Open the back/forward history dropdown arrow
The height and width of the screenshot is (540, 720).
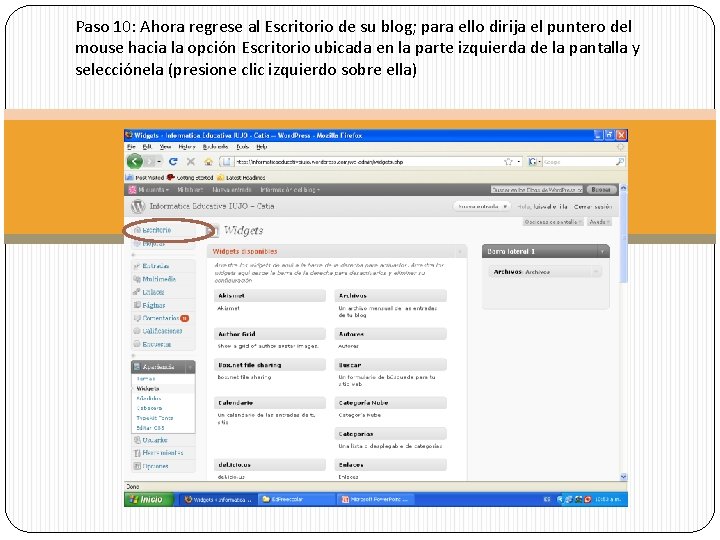(x=159, y=162)
